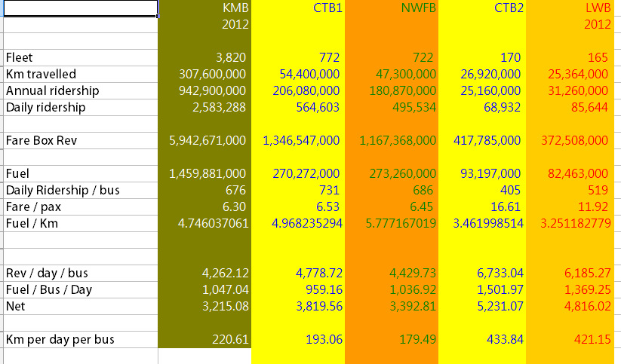Click CTB2 fare per pax 16.61
Screen dimensions: 621x364
(506, 207)
